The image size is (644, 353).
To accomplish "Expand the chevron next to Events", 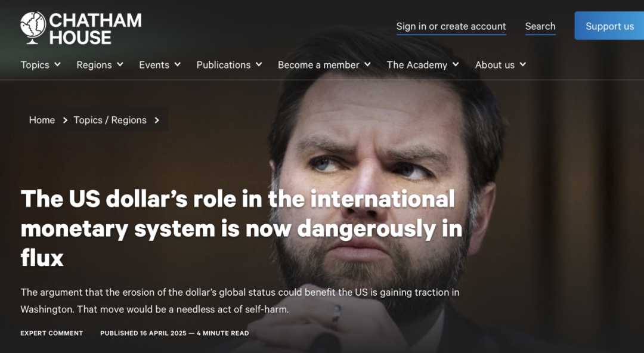I will pyautogui.click(x=178, y=64).
